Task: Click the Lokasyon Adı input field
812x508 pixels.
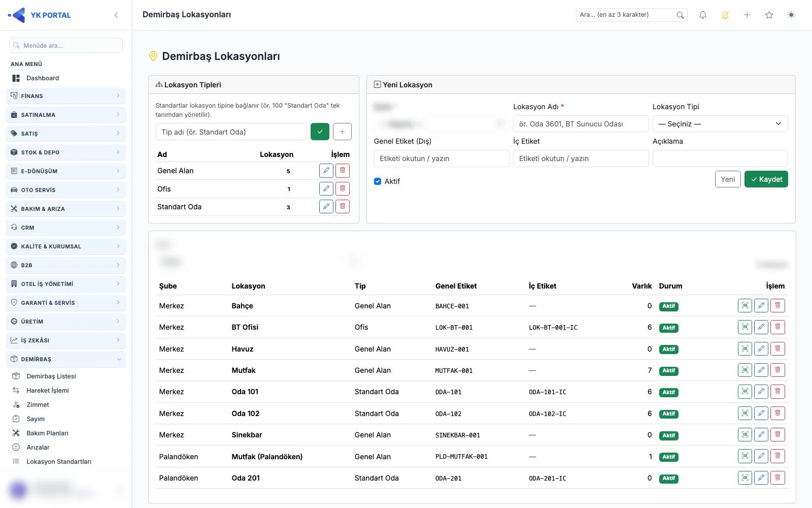Action: tap(581, 124)
